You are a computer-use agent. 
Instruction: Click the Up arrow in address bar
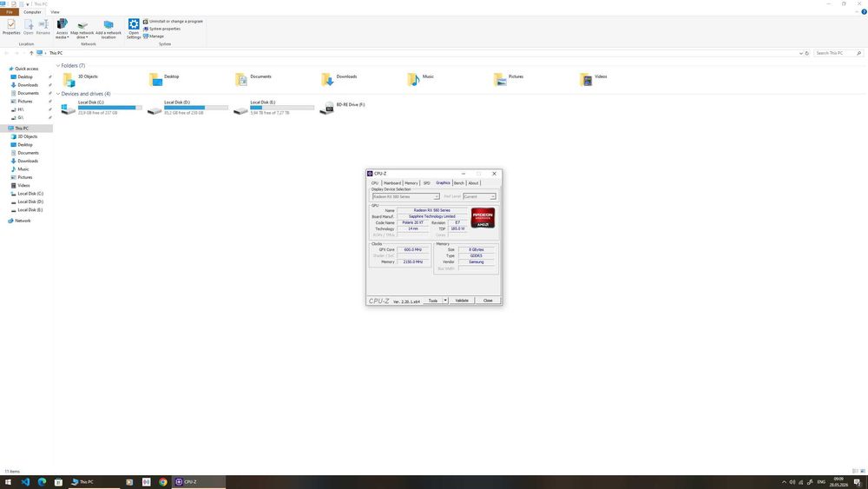pos(31,53)
